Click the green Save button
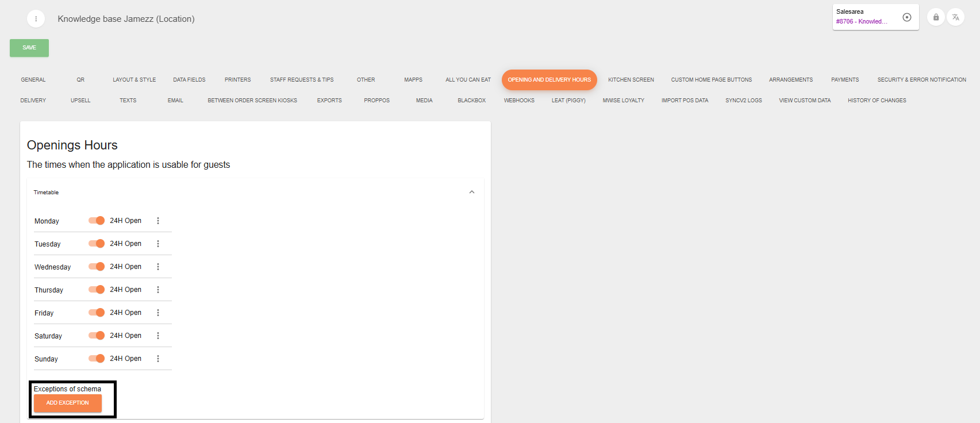The height and width of the screenshot is (423, 980). (x=29, y=48)
